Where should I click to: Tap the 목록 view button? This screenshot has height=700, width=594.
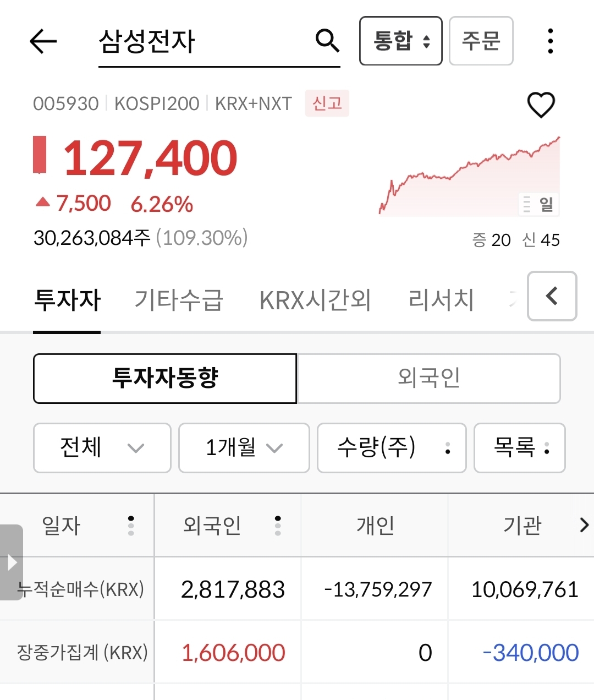519,448
